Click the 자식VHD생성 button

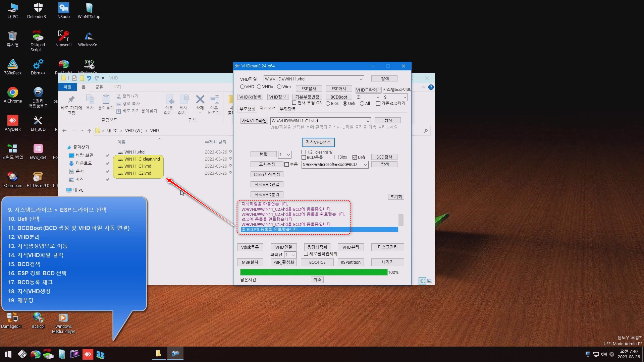tap(318, 142)
